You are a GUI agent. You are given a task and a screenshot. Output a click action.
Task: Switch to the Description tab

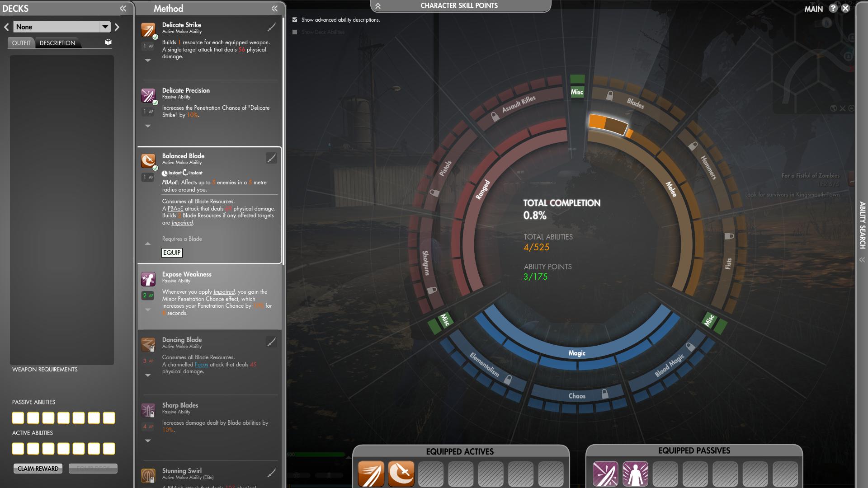click(x=57, y=43)
